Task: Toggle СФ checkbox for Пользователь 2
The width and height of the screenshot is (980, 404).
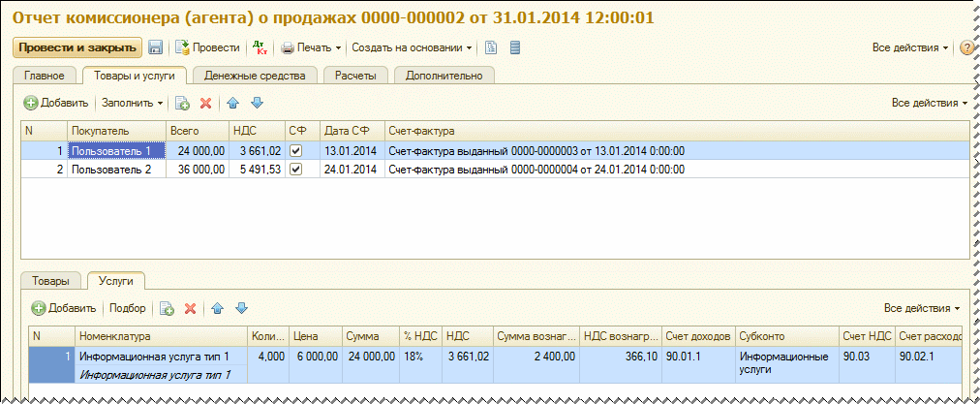Action: 296,169
